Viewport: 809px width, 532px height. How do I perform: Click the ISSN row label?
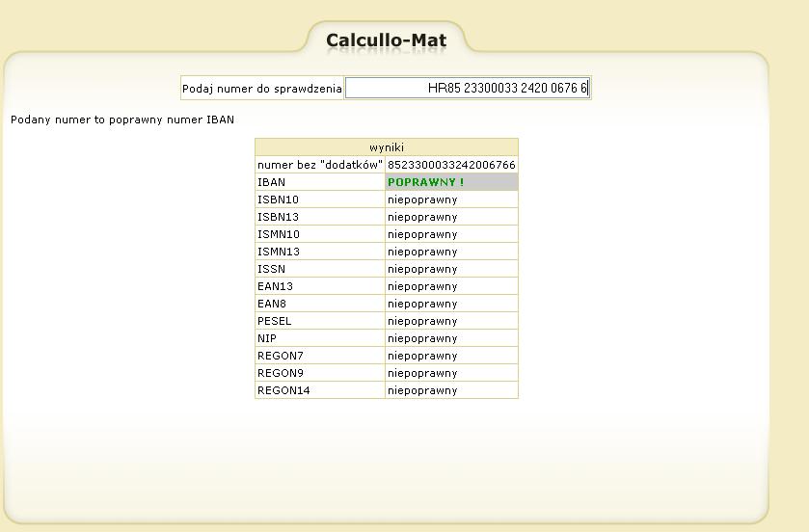point(271,269)
